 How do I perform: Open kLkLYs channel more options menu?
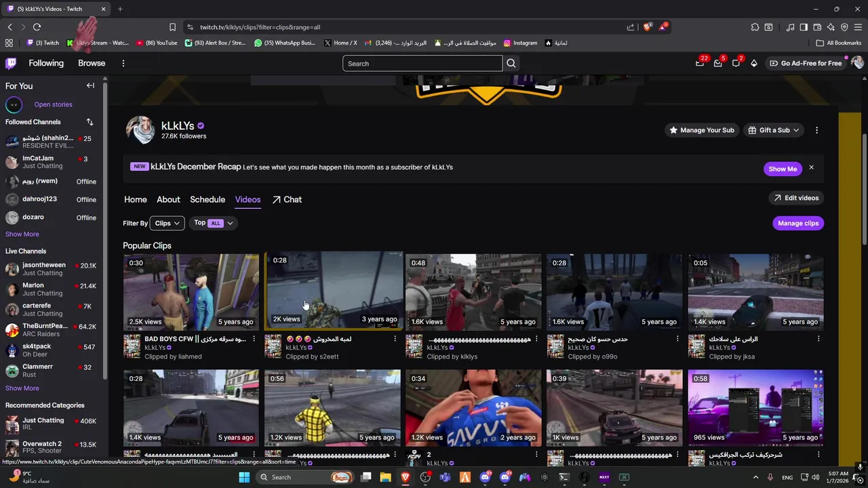(x=816, y=130)
